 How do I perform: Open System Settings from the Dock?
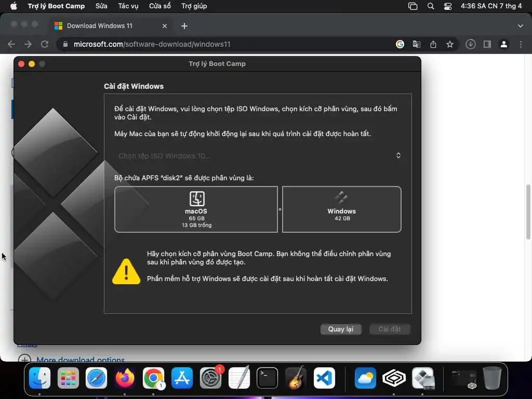pyautogui.click(x=211, y=378)
